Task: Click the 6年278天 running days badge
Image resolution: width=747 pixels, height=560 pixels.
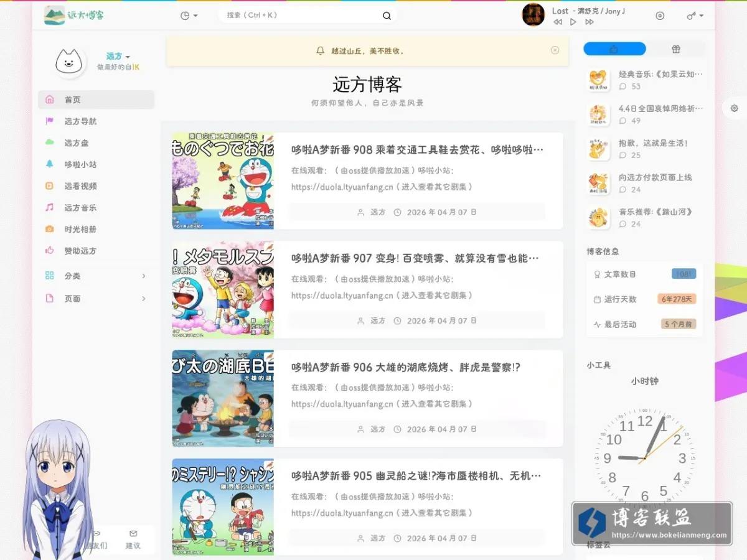Action: [x=677, y=299]
